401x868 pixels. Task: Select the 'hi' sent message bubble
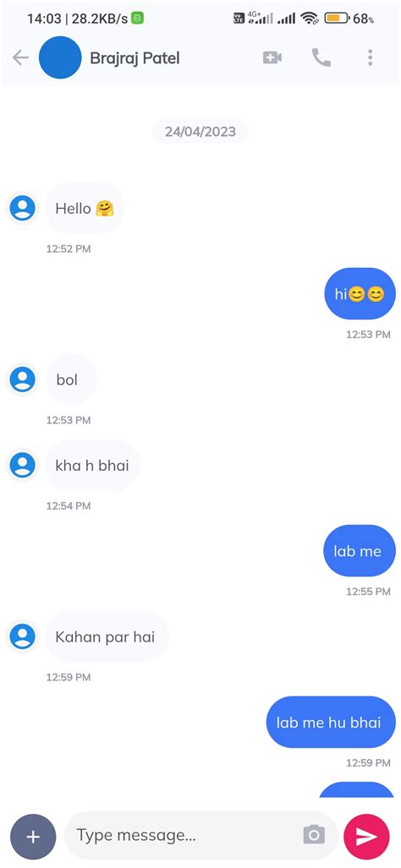click(360, 294)
